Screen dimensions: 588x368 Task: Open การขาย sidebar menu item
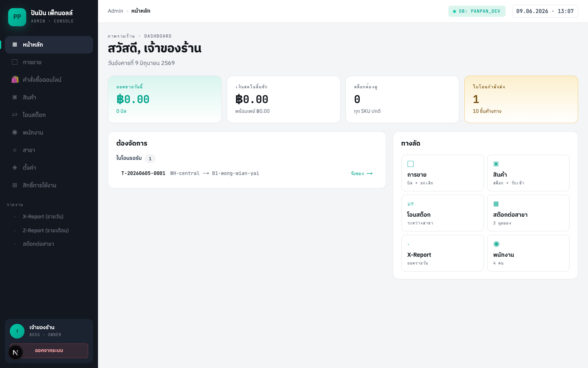tap(49, 62)
